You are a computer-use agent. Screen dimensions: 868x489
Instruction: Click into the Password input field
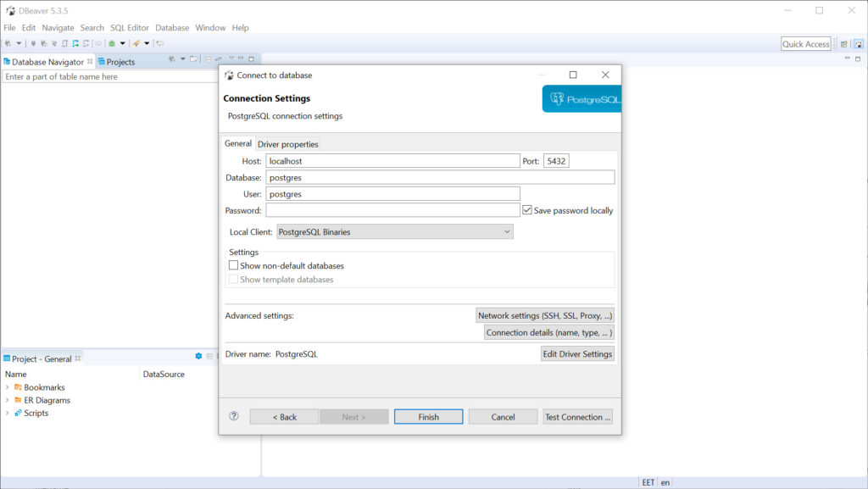[x=392, y=210]
